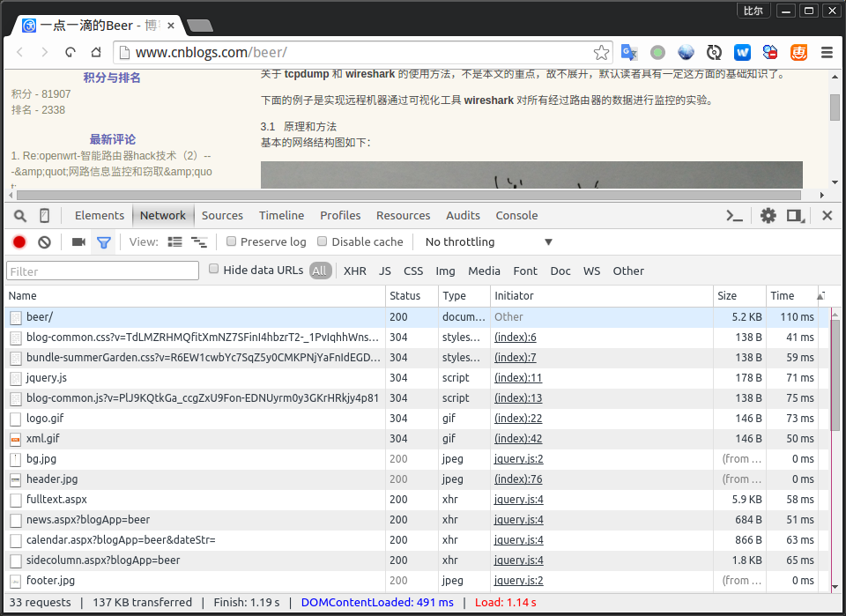Image resolution: width=846 pixels, height=616 pixels.
Task: Click the address bar URL
Action: click(211, 52)
